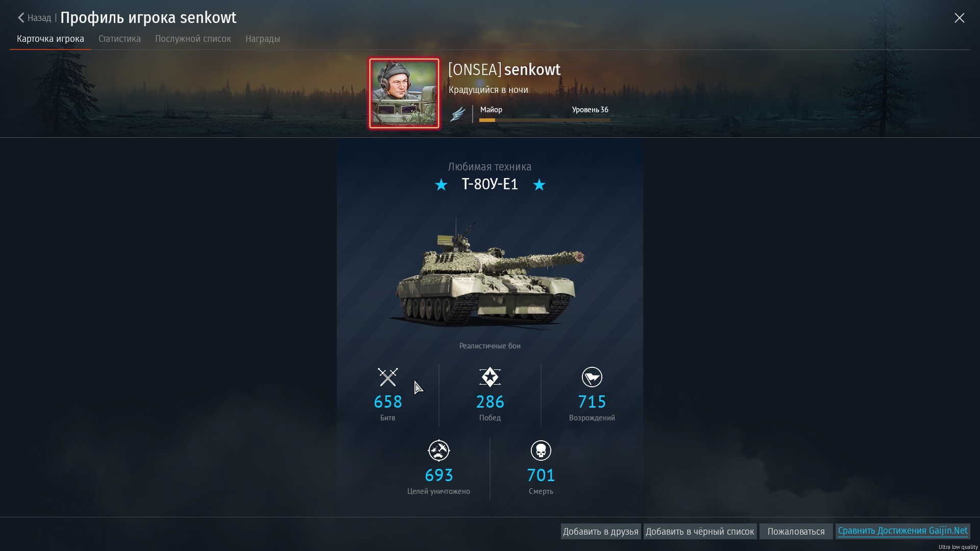Add player via Добавить в друзья
This screenshot has height=551, width=980.
click(x=601, y=532)
